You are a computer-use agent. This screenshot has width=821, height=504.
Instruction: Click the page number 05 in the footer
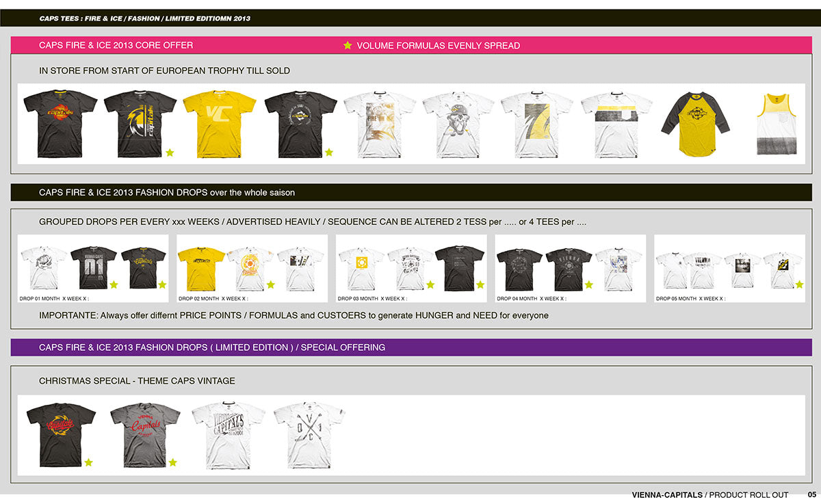click(x=811, y=494)
